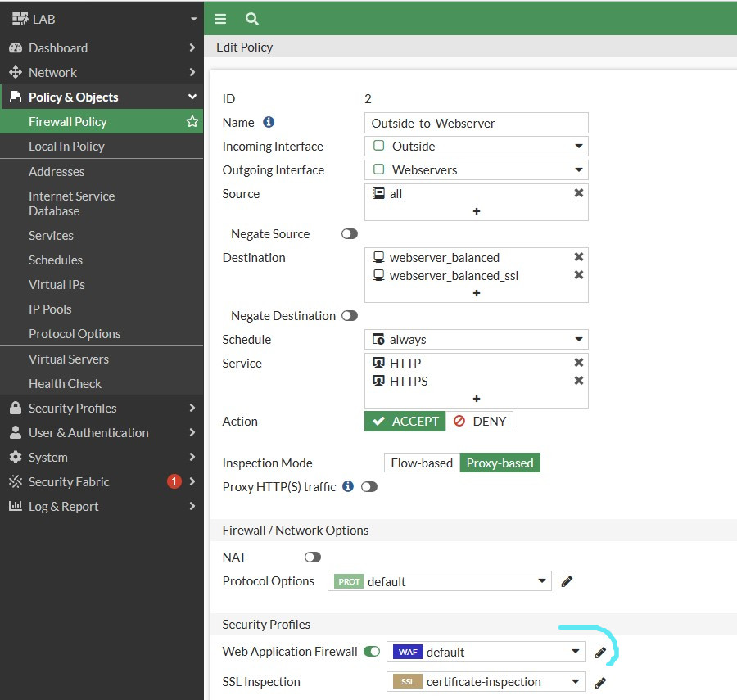Viewport: 737px width, 700px height.
Task: Open the Security Profiles menu
Action: click(102, 408)
